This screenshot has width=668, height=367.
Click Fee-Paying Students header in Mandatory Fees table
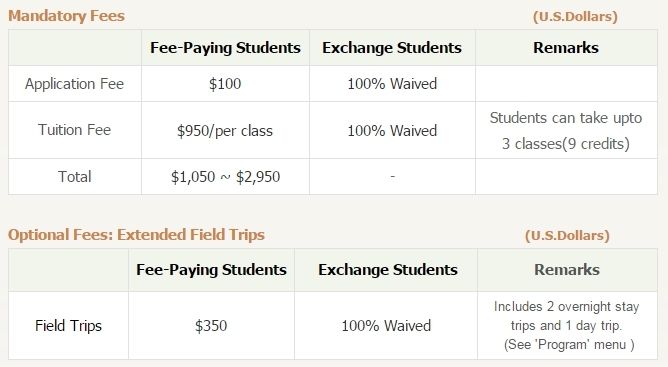click(225, 47)
